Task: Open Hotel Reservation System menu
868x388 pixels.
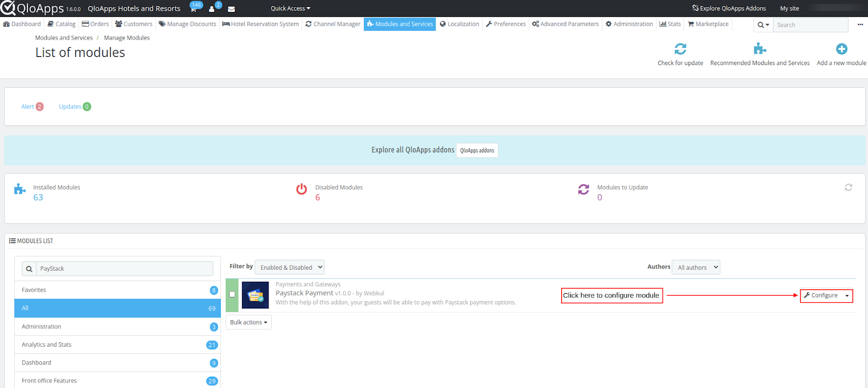Action: click(260, 24)
